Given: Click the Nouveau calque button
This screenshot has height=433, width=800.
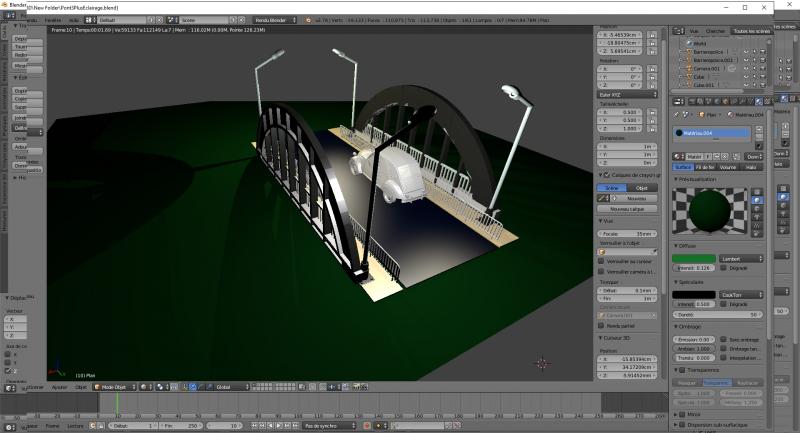Looking at the screenshot, I should [626, 209].
